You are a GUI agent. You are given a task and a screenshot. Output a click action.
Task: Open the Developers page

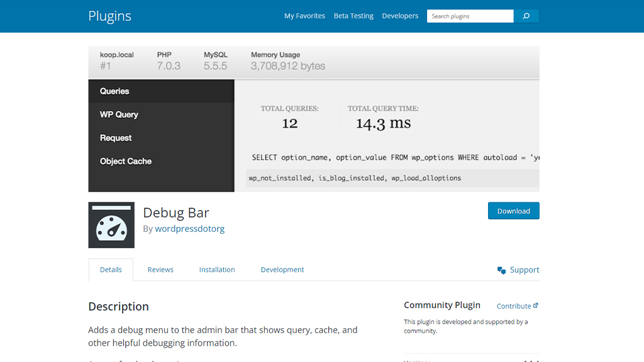coord(400,16)
